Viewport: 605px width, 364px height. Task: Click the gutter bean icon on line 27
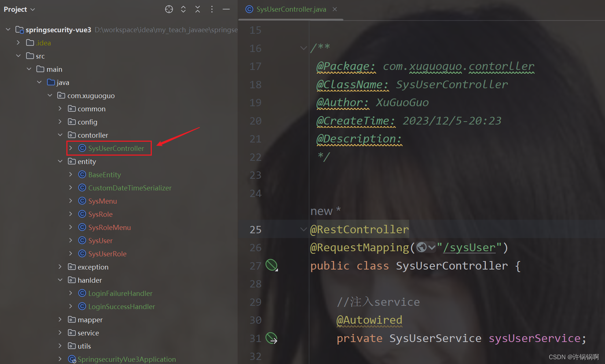click(x=271, y=265)
